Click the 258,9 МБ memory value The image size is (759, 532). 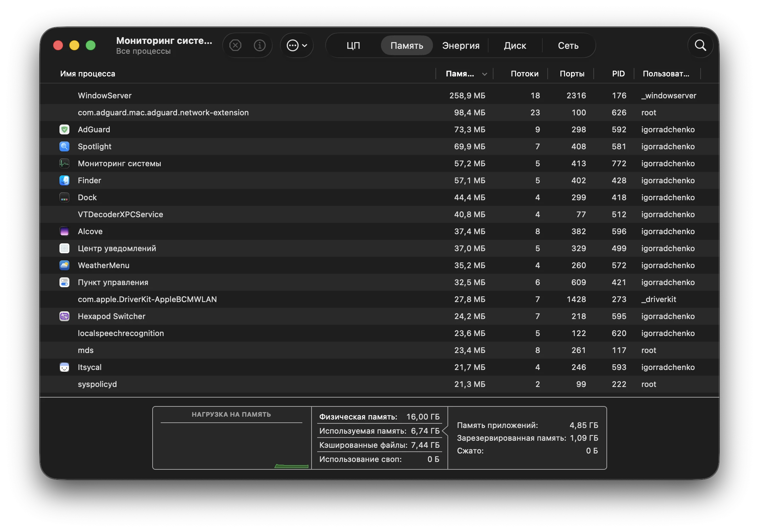tap(467, 96)
